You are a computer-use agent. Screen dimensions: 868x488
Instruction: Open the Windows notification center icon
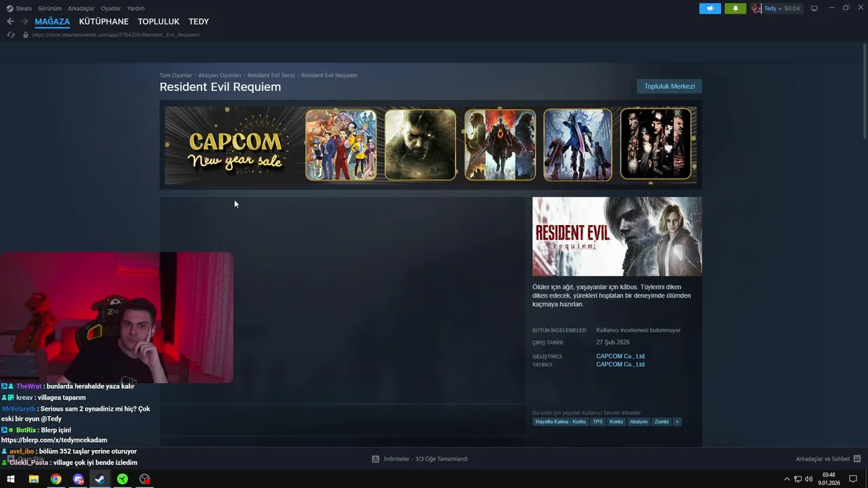pyautogui.click(x=853, y=479)
